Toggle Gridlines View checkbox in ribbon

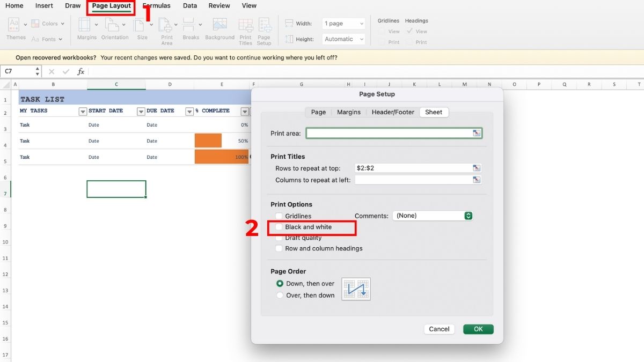382,32
